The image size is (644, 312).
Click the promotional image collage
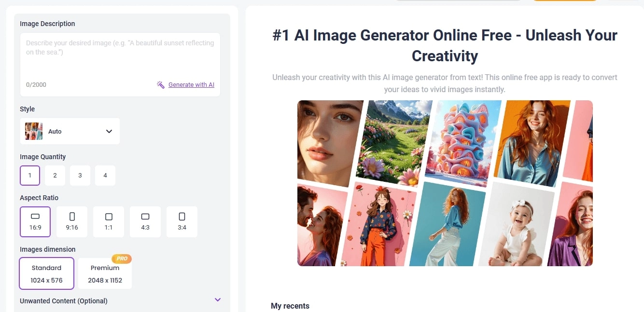coord(445,183)
